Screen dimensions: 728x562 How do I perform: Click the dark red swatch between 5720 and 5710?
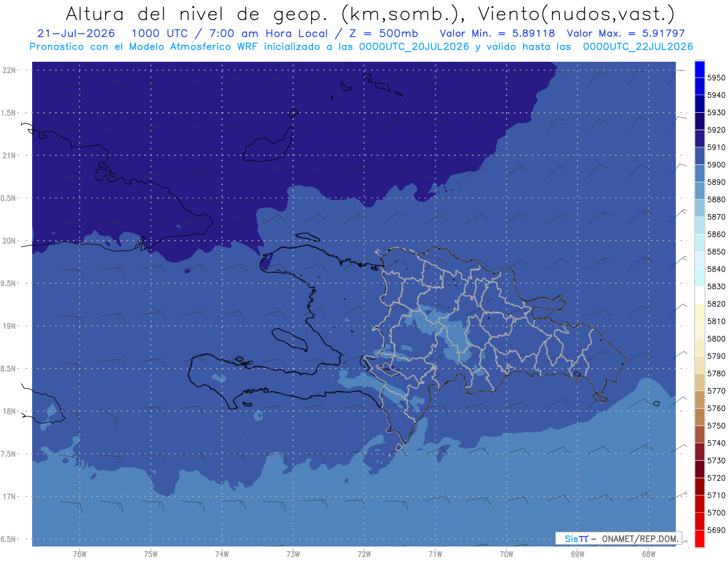tap(699, 486)
